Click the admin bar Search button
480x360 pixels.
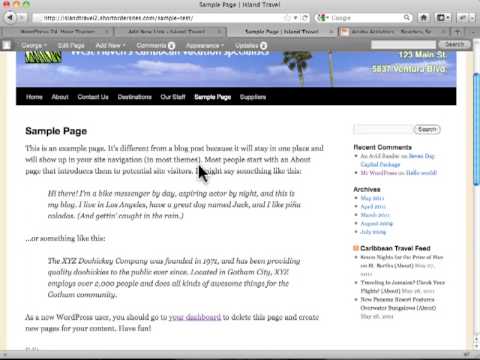[455, 44]
